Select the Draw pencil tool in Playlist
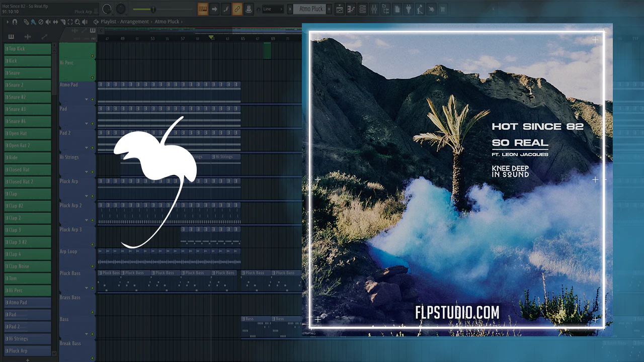 point(26,22)
